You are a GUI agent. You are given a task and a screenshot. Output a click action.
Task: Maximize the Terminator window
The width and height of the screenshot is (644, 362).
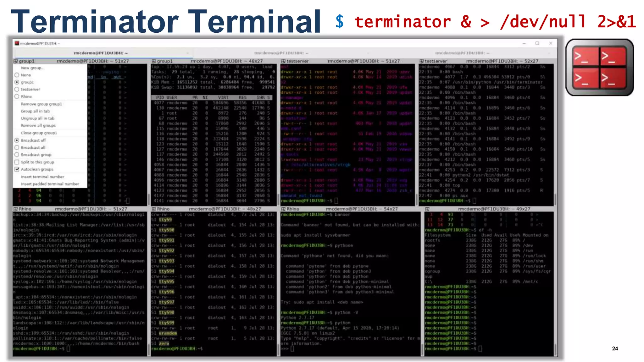537,43
